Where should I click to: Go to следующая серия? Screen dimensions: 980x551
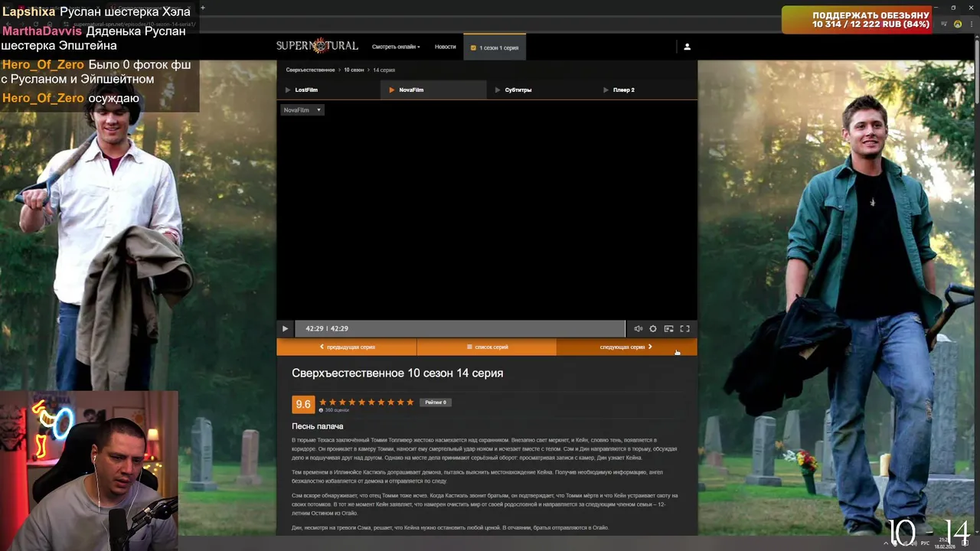coord(626,347)
